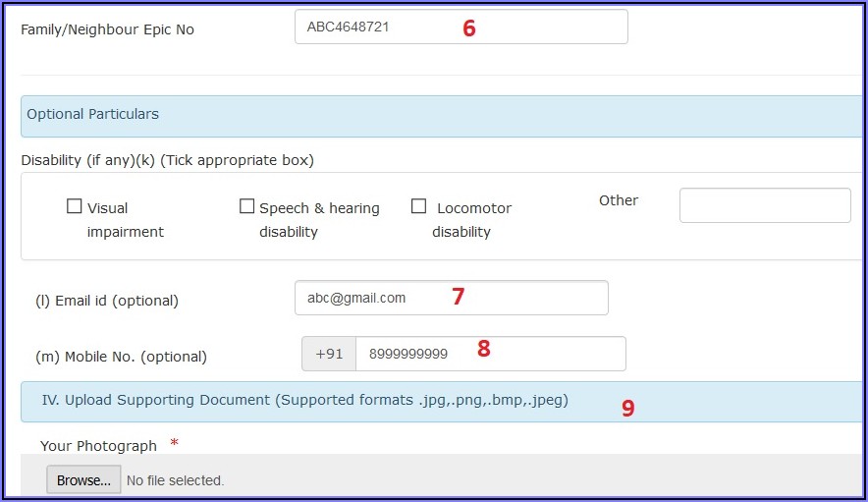Click the 'No file selected' text
This screenshot has height=502, width=868.
(x=175, y=480)
